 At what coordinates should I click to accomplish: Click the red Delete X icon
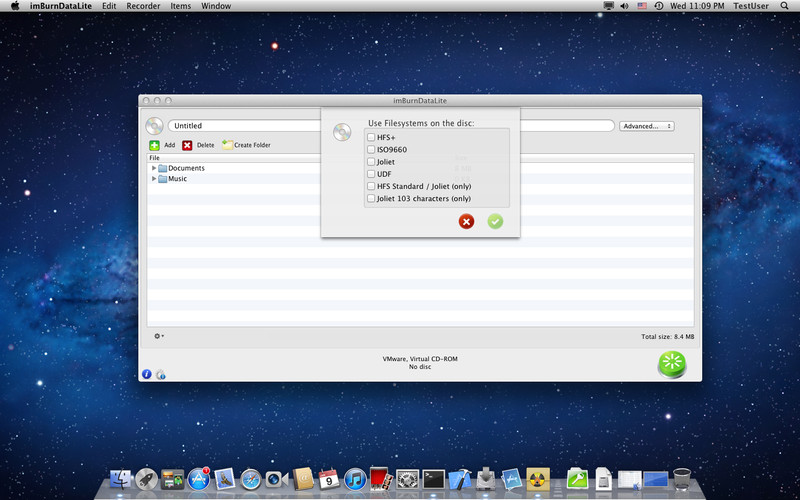point(187,145)
